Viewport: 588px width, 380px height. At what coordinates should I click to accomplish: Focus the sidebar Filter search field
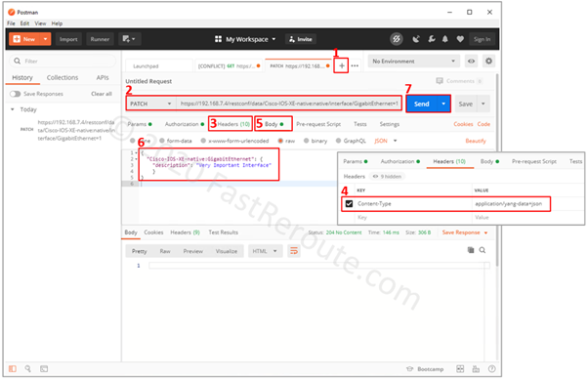click(63, 61)
